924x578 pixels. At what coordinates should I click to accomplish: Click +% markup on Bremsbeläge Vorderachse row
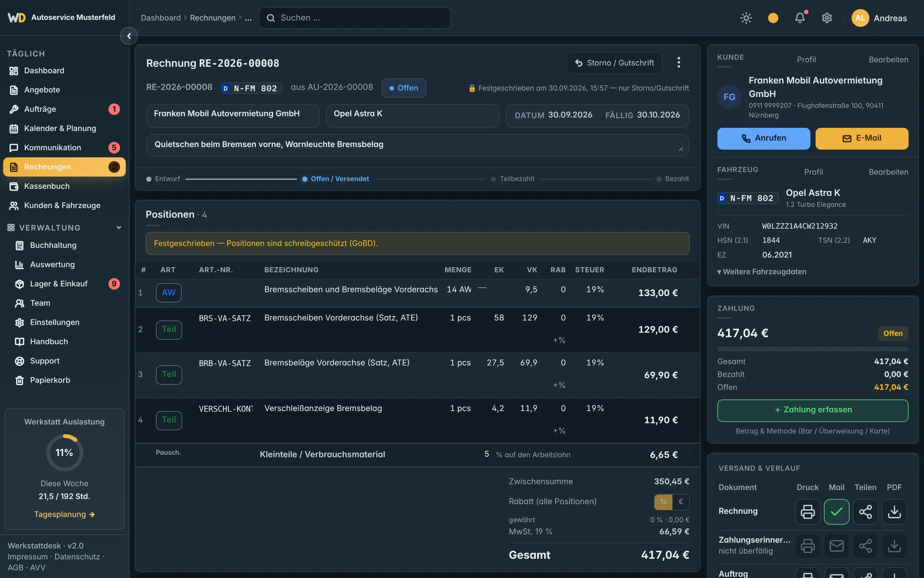coord(559,385)
